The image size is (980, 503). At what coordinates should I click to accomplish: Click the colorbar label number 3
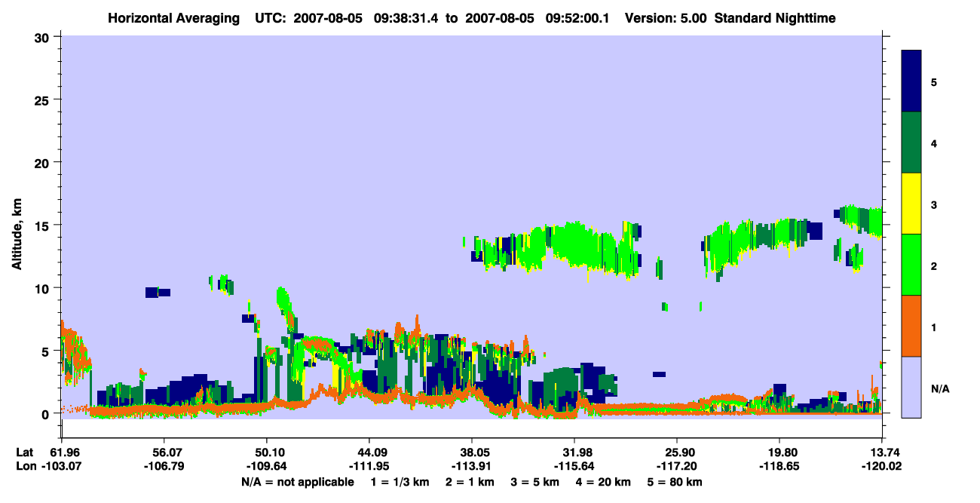(934, 205)
